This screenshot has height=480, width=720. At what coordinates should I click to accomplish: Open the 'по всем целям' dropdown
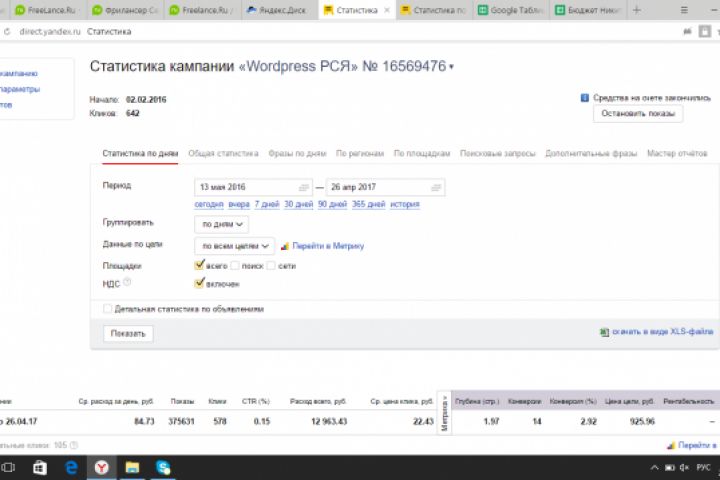(x=235, y=246)
